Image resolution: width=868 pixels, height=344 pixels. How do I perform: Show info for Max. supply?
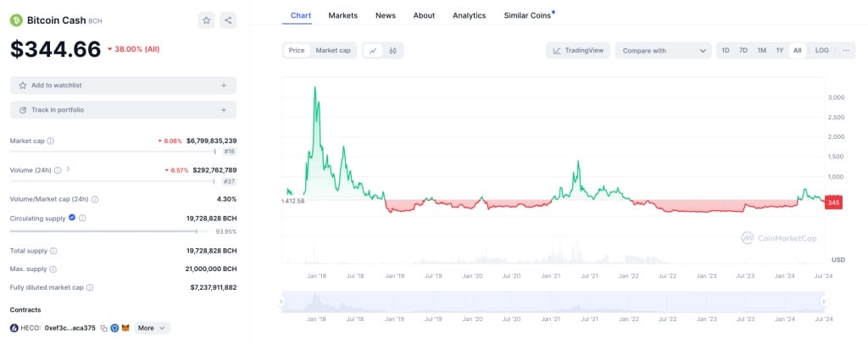[53, 269]
